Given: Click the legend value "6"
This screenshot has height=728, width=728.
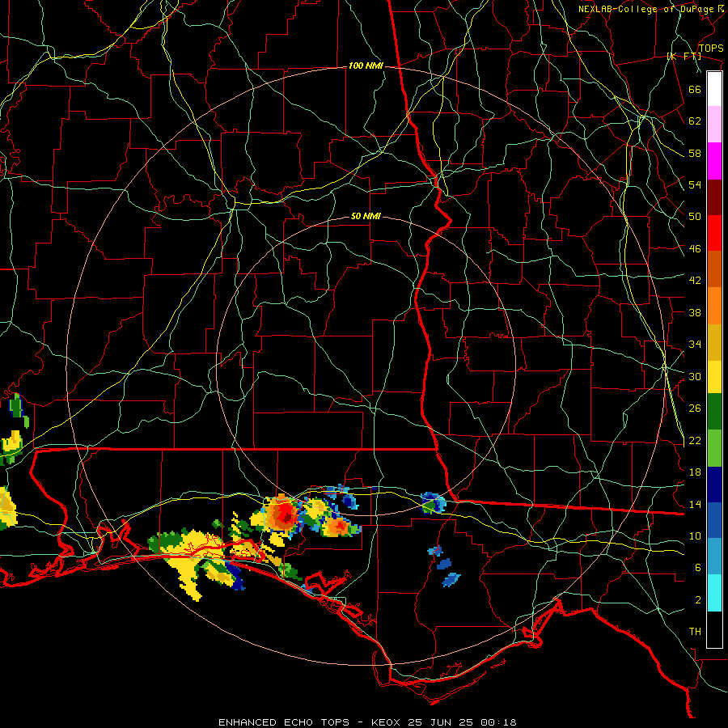Looking at the screenshot, I should click(x=698, y=568).
